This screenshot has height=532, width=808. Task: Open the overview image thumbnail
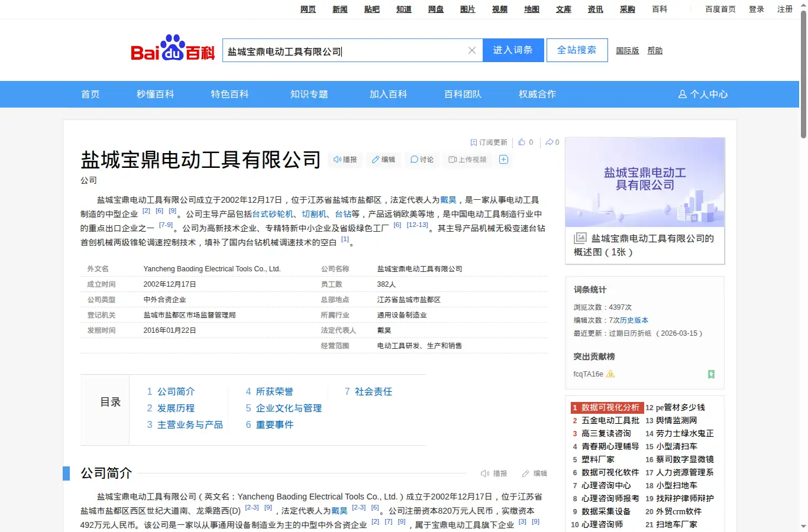[x=645, y=182]
